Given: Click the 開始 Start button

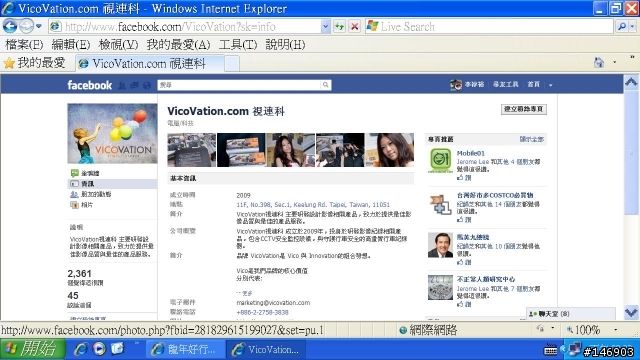Looking at the screenshot, I should (32, 349).
